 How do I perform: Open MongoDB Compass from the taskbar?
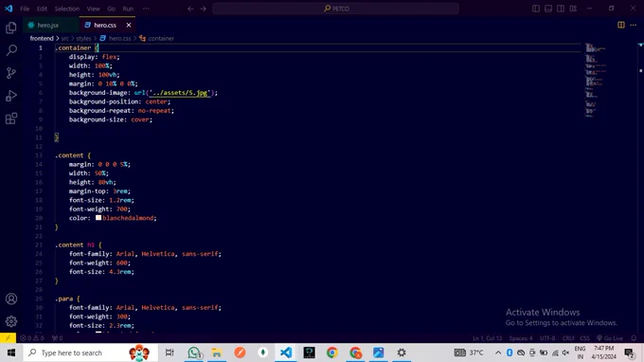263,353
